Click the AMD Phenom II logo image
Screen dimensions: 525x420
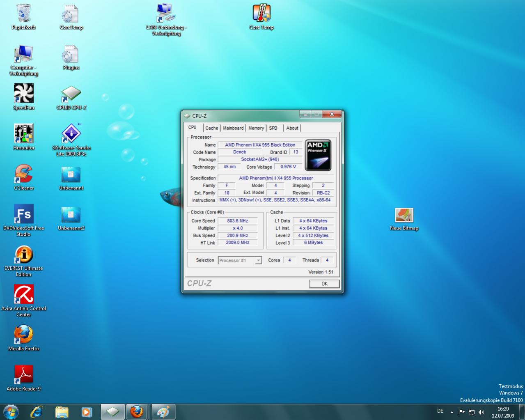tap(318, 155)
